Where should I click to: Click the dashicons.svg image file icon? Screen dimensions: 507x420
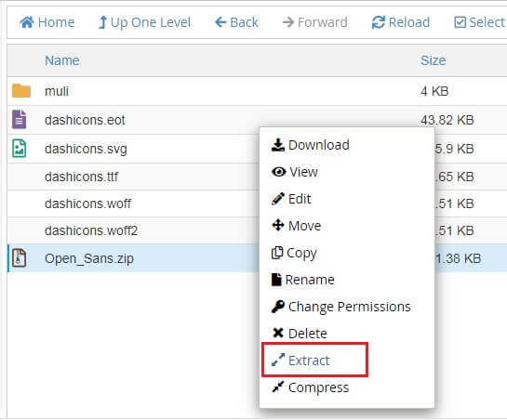click(20, 149)
